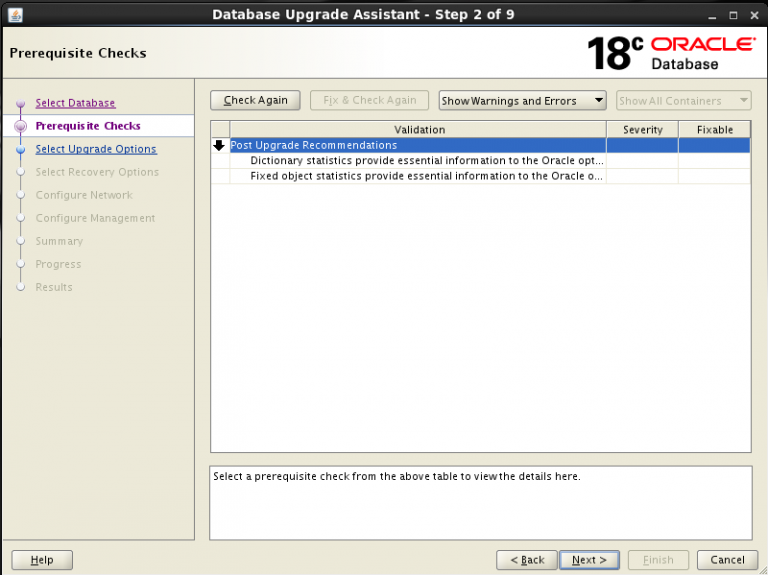This screenshot has width=768, height=575.
Task: Select the Prerequisite Checks step
Action: tap(88, 126)
